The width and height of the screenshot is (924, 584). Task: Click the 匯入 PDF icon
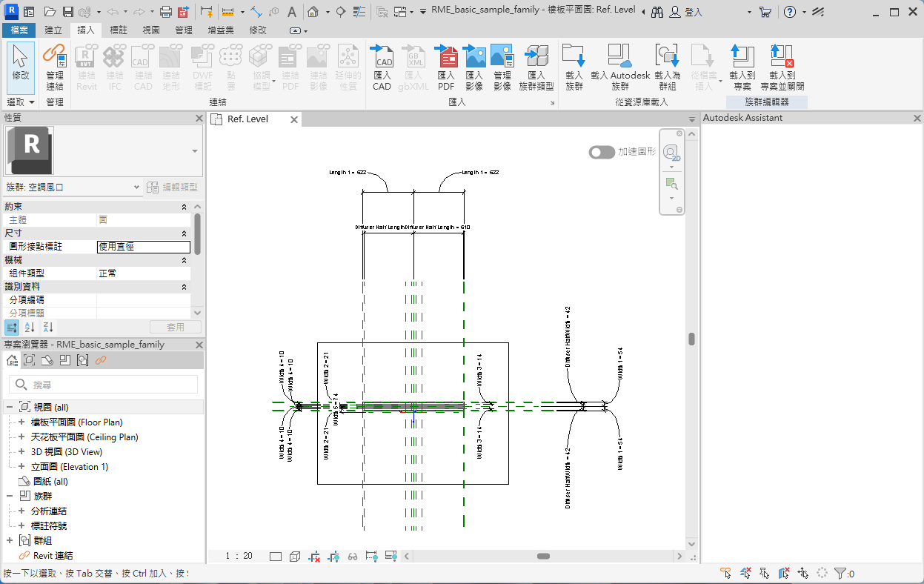click(x=446, y=66)
